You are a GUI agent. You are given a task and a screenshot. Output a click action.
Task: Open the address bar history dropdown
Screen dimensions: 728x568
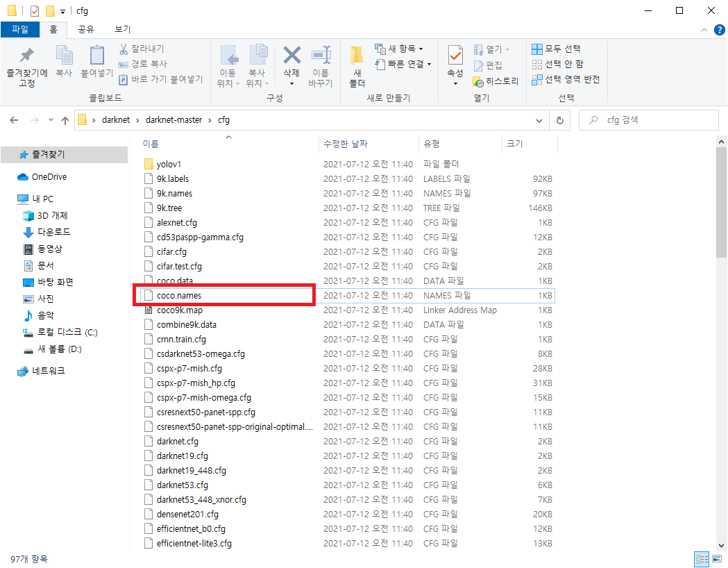coord(539,120)
